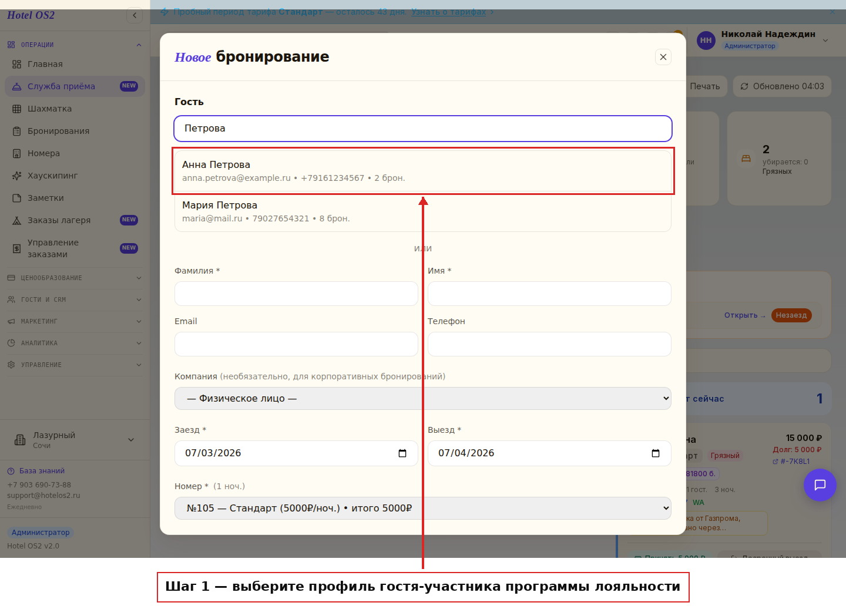The height and width of the screenshot is (616, 846).
Task: Open Заказы лагеря page
Action: (75, 220)
